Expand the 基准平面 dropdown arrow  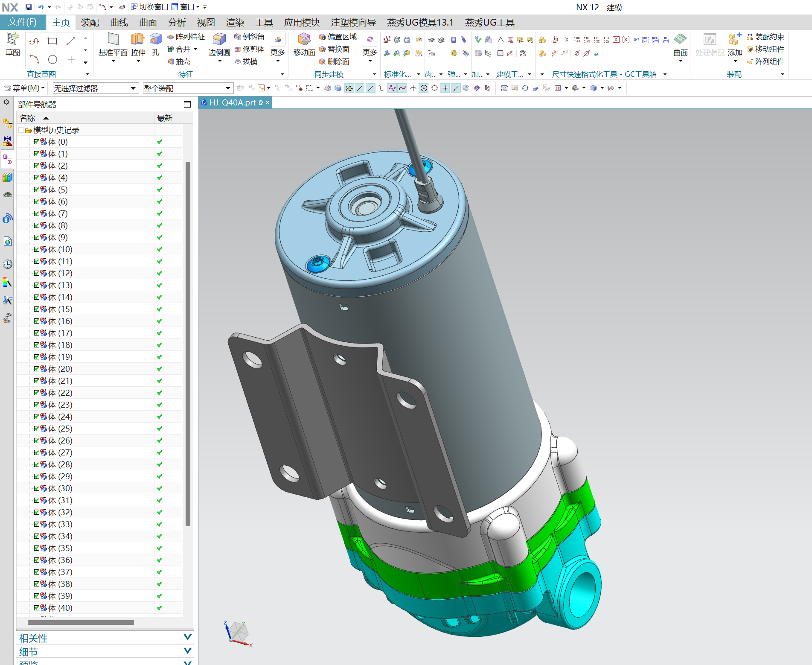pos(113,61)
